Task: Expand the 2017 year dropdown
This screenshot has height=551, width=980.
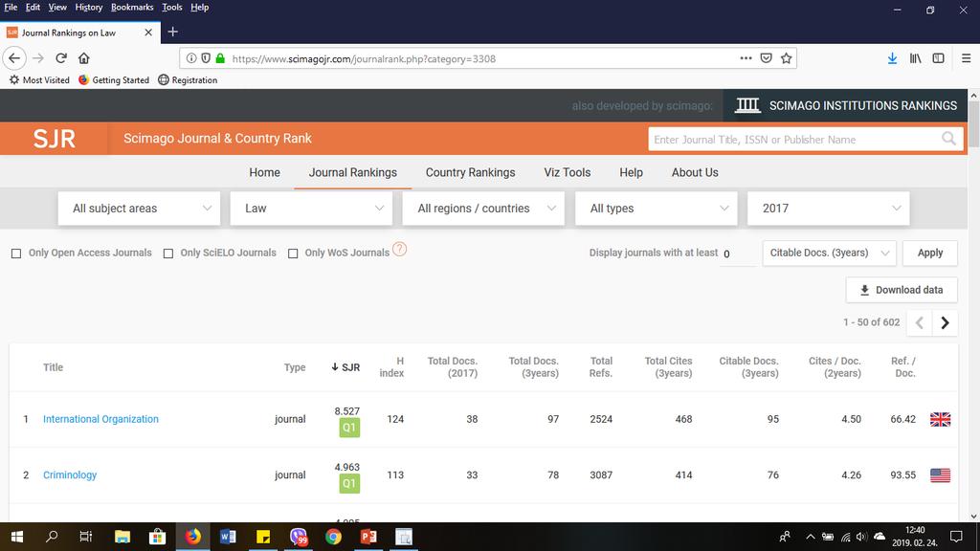Action: pos(829,208)
